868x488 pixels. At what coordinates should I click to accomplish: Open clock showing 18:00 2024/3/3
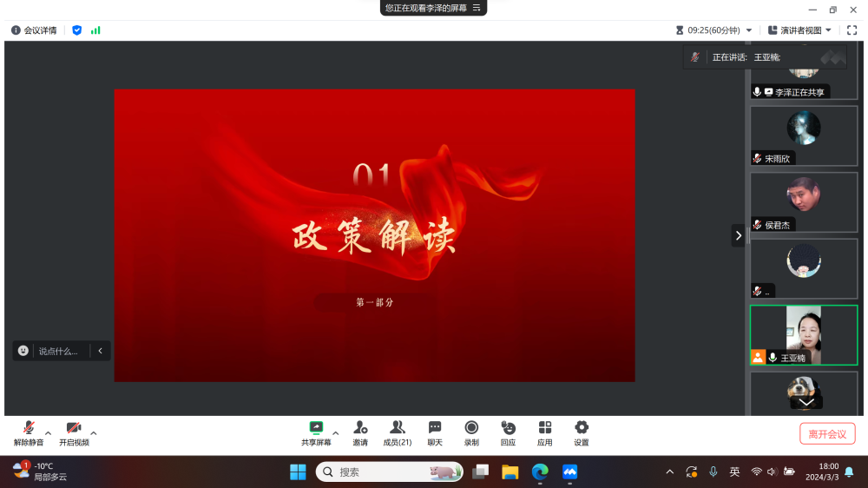click(821, 472)
